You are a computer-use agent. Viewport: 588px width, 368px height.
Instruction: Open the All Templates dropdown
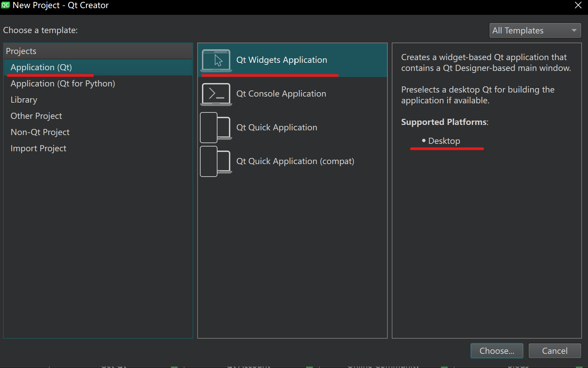point(535,30)
